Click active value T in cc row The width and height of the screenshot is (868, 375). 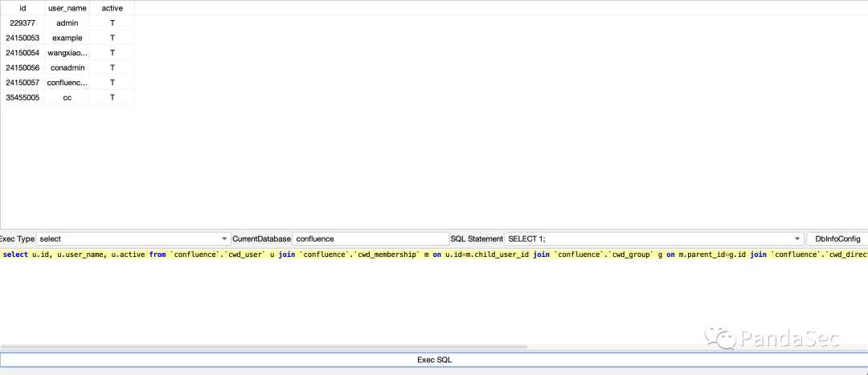[112, 97]
